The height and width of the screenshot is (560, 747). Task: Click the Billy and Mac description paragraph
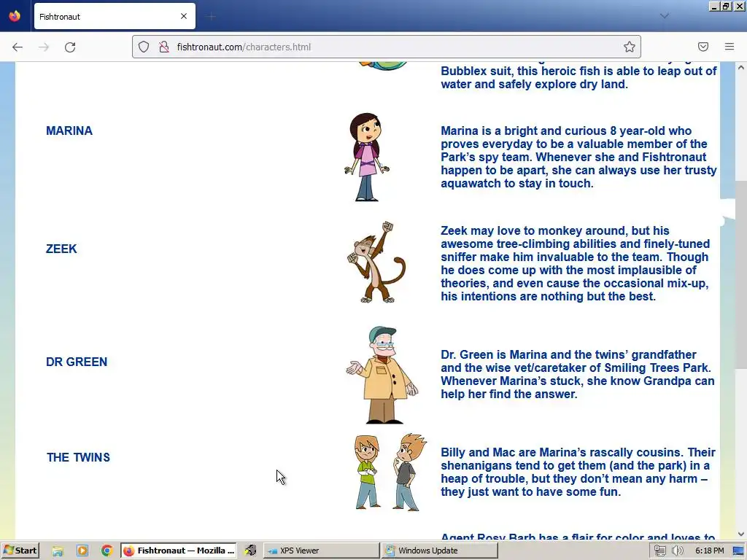coord(578,472)
